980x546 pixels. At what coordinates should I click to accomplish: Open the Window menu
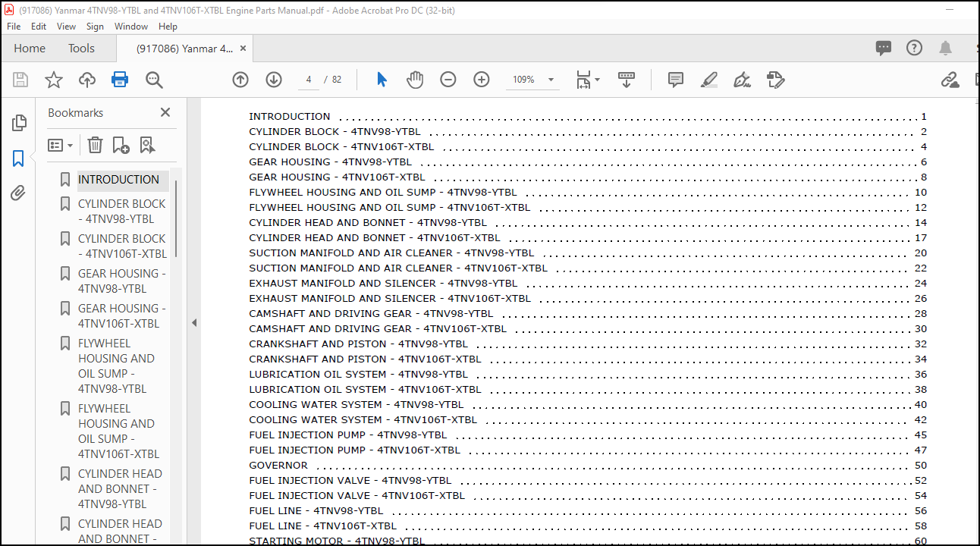click(131, 26)
